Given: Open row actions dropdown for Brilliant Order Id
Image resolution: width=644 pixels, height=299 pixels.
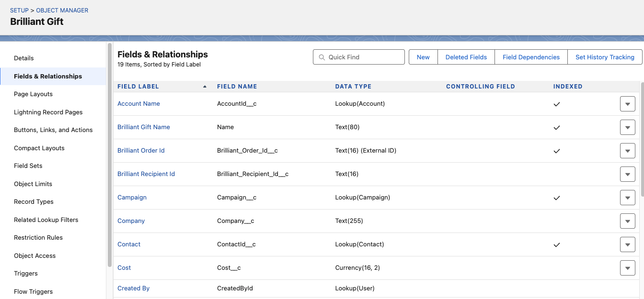Looking at the screenshot, I should [x=627, y=151].
